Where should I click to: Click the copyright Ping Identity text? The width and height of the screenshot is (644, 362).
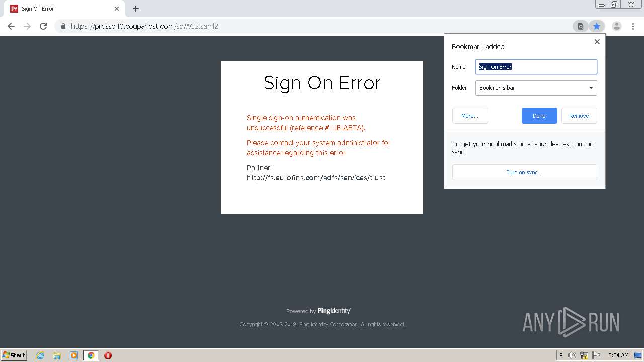tap(322, 325)
